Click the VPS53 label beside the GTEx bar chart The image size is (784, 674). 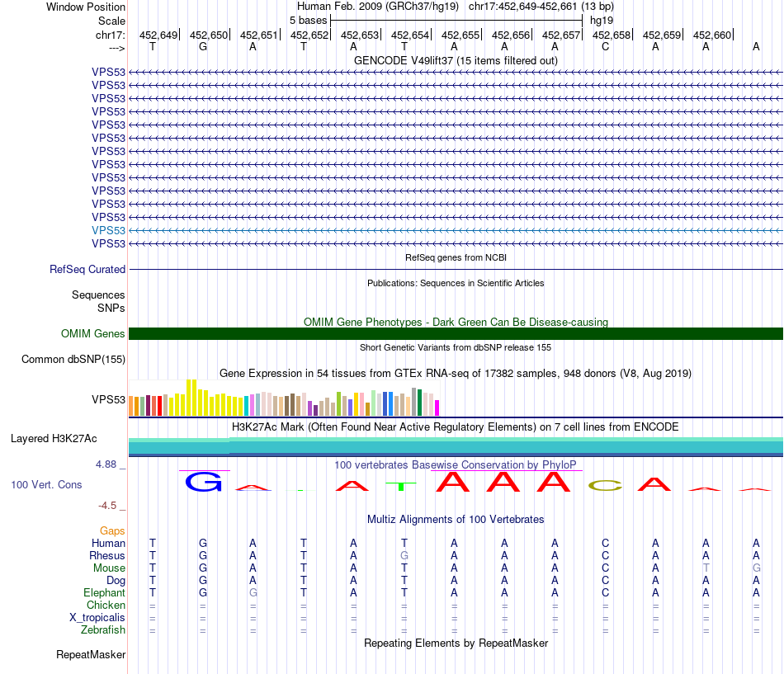pyautogui.click(x=108, y=399)
